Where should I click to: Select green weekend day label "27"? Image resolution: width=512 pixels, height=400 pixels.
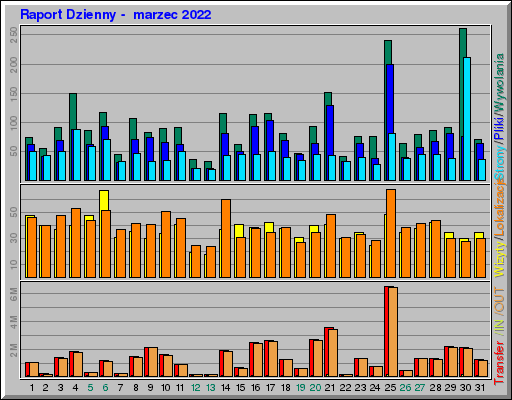pyautogui.click(x=420, y=388)
